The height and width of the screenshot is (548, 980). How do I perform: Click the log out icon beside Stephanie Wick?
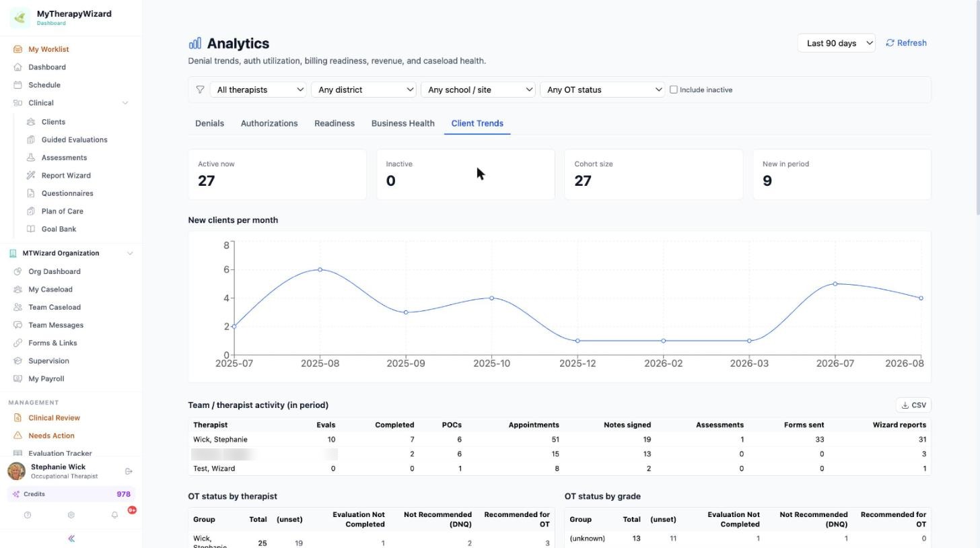(129, 471)
